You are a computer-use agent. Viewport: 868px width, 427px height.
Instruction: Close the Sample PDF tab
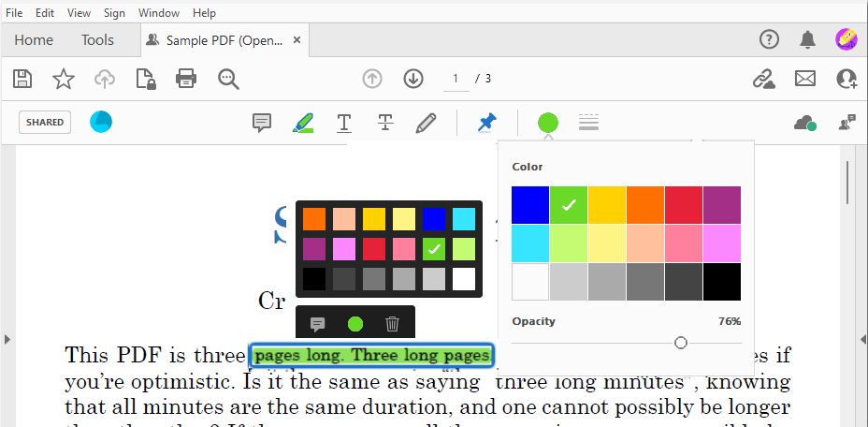click(x=297, y=40)
